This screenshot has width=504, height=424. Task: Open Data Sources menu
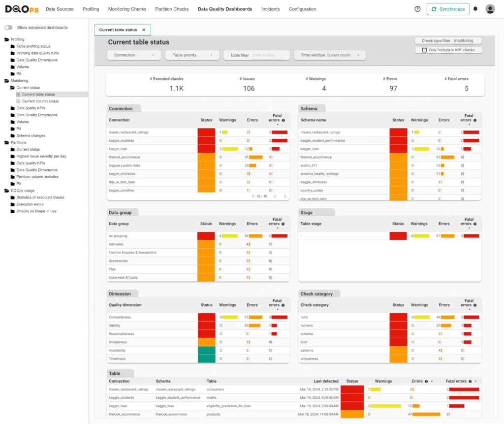(60, 9)
